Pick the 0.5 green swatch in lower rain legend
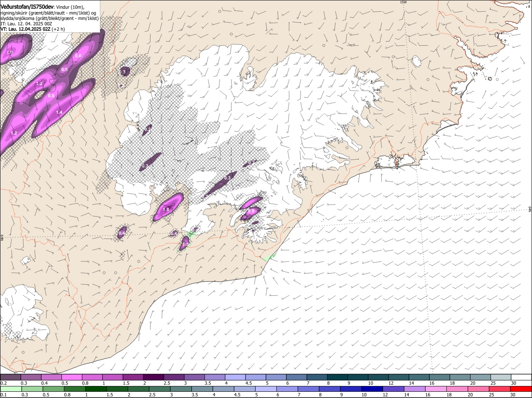 (53, 389)
